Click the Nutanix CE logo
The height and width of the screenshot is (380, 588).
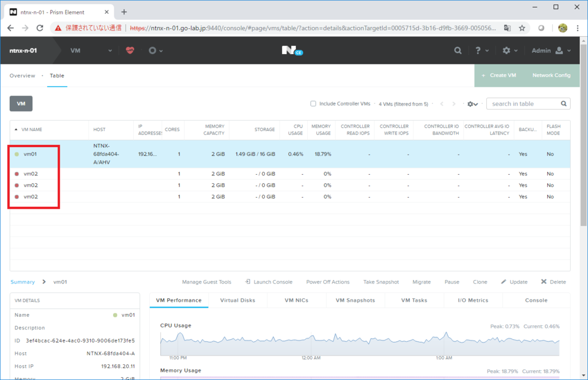coord(292,51)
